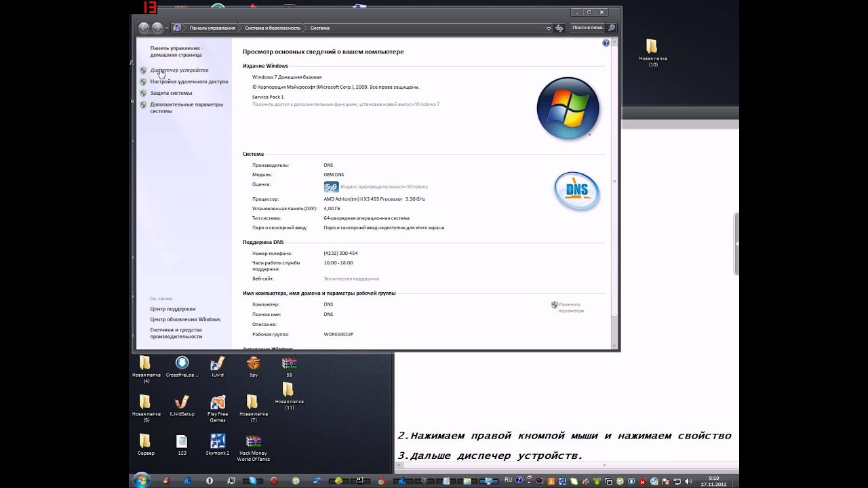868x488 pixels.
Task: Open Индекс производительности Windows link
Action: pyautogui.click(x=384, y=186)
